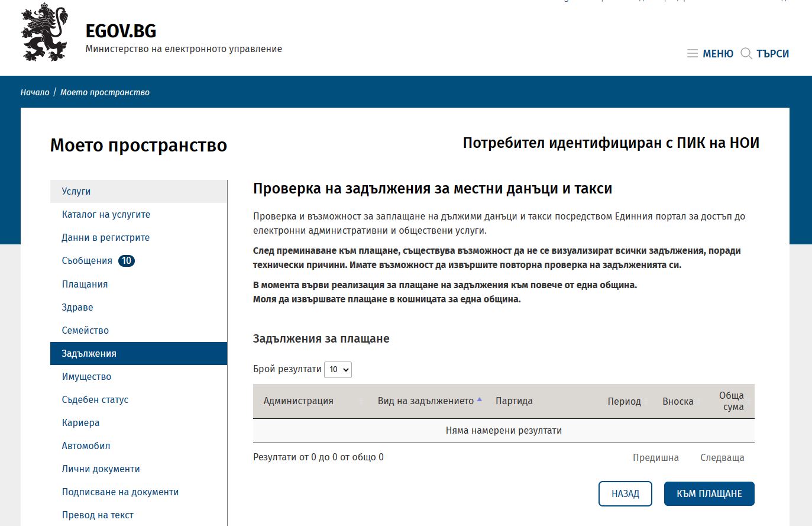Click the ТЪРСИ magnifying glass icon

746,54
